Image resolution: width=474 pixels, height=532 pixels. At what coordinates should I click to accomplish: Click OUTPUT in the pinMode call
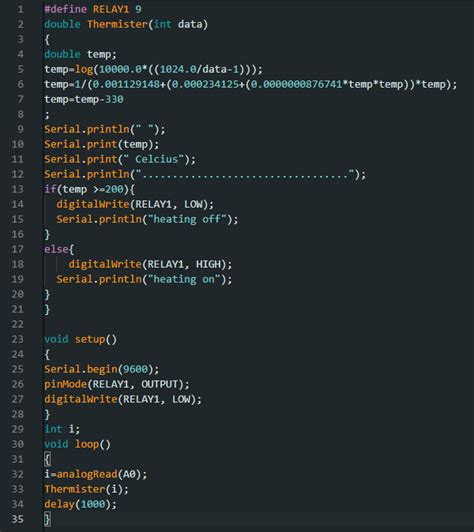click(159, 384)
